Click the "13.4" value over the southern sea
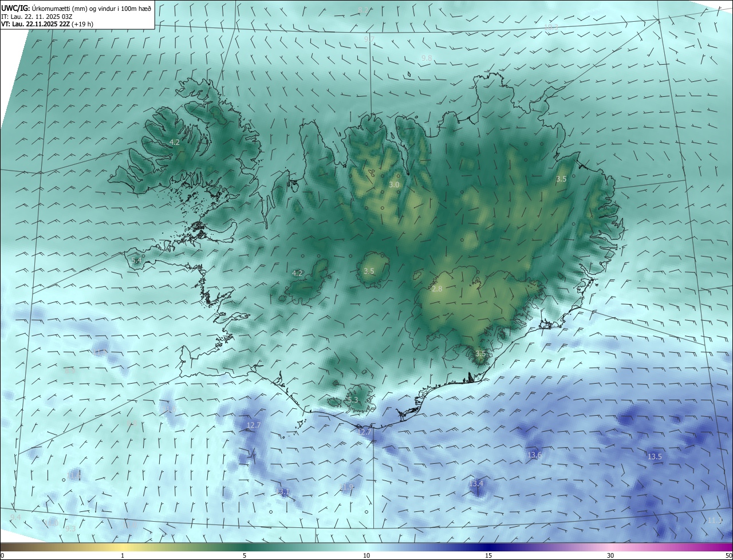The height and width of the screenshot is (560, 733). coord(476,484)
